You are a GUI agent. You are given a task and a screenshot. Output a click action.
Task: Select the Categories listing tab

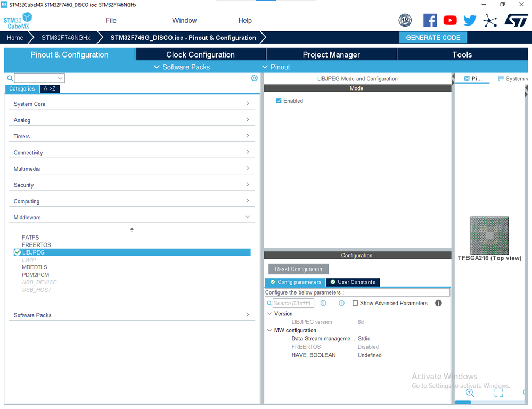[22, 89]
